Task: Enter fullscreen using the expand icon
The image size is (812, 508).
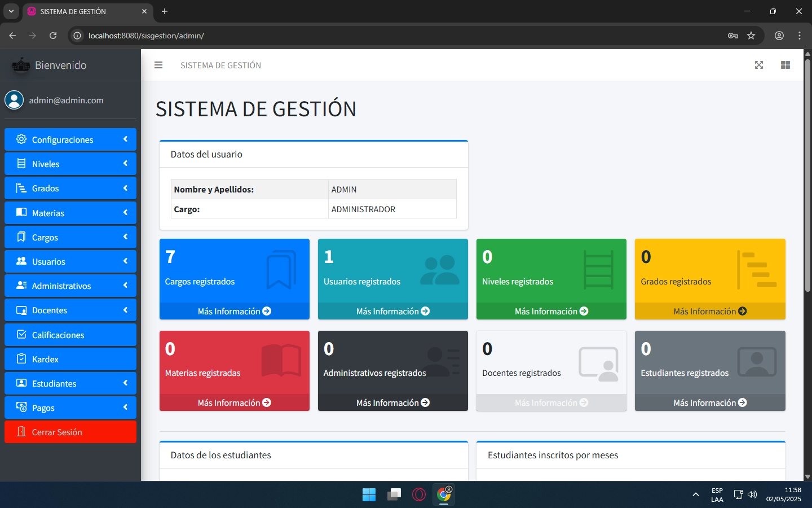Action: pos(759,65)
